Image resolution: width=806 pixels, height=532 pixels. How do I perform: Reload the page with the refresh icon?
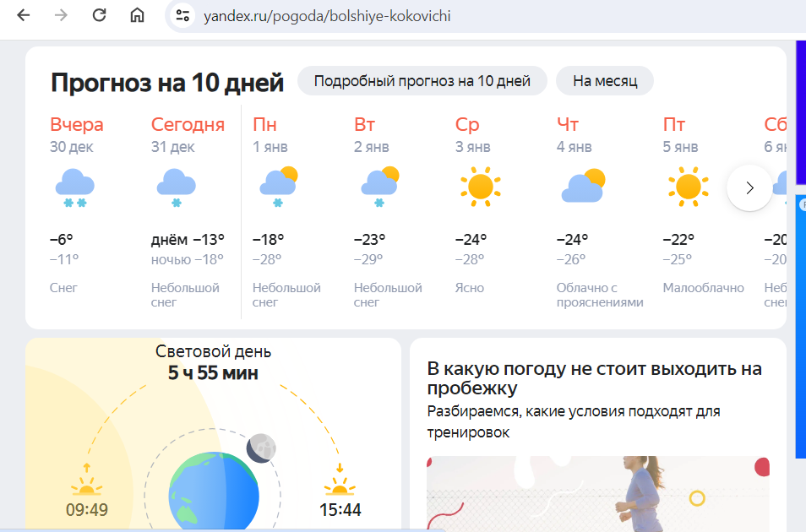click(x=99, y=16)
